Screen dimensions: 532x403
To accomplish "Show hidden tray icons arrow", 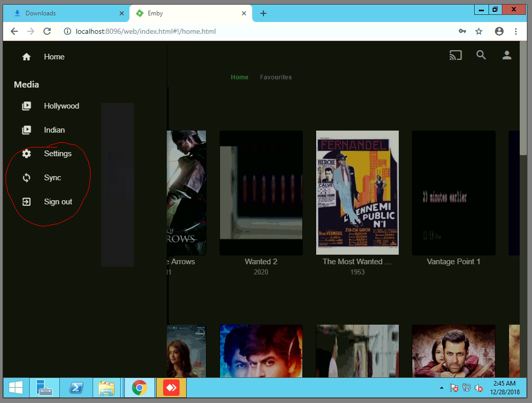I will [441, 388].
